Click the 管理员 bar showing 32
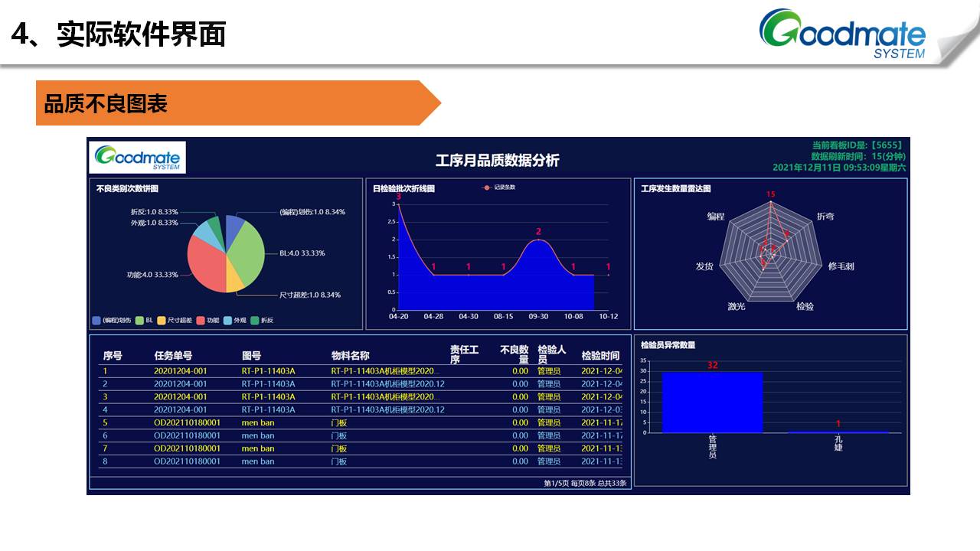 point(712,402)
